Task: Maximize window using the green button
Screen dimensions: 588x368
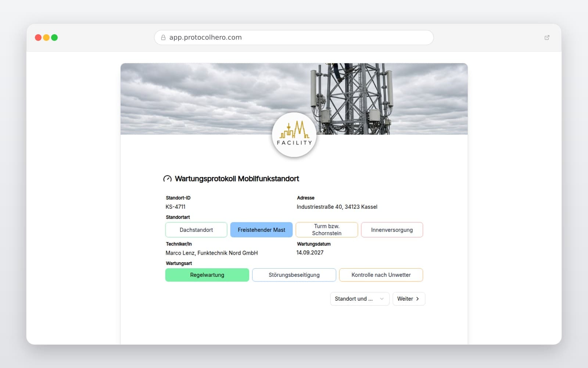Action: tap(54, 38)
